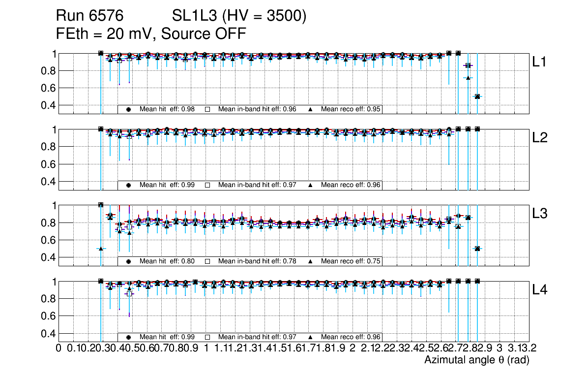This screenshot has width=588, height=380.
Task: Click the filled circle legend marker in L1 panel
Action: click(x=129, y=109)
